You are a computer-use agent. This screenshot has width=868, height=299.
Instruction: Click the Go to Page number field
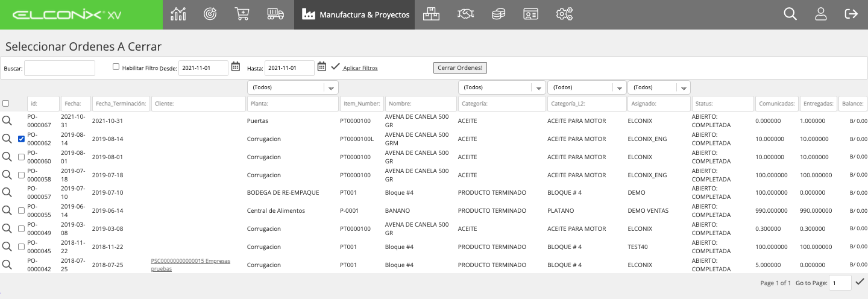(840, 282)
